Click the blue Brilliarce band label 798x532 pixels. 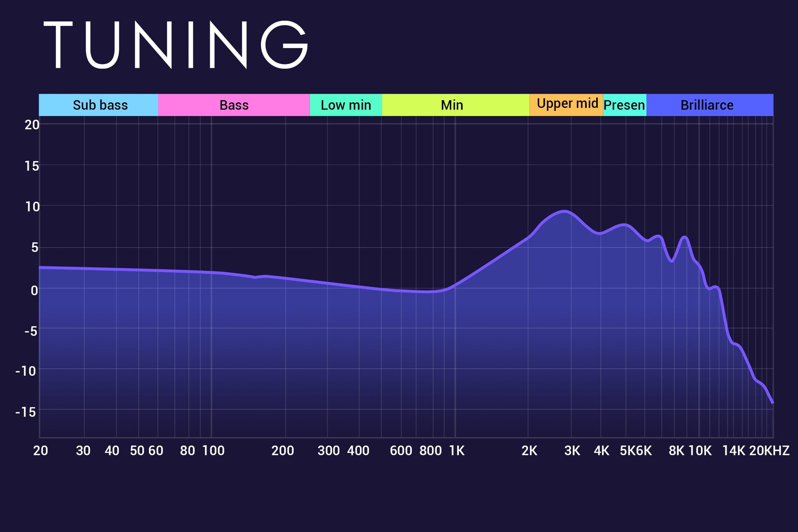[x=707, y=105]
